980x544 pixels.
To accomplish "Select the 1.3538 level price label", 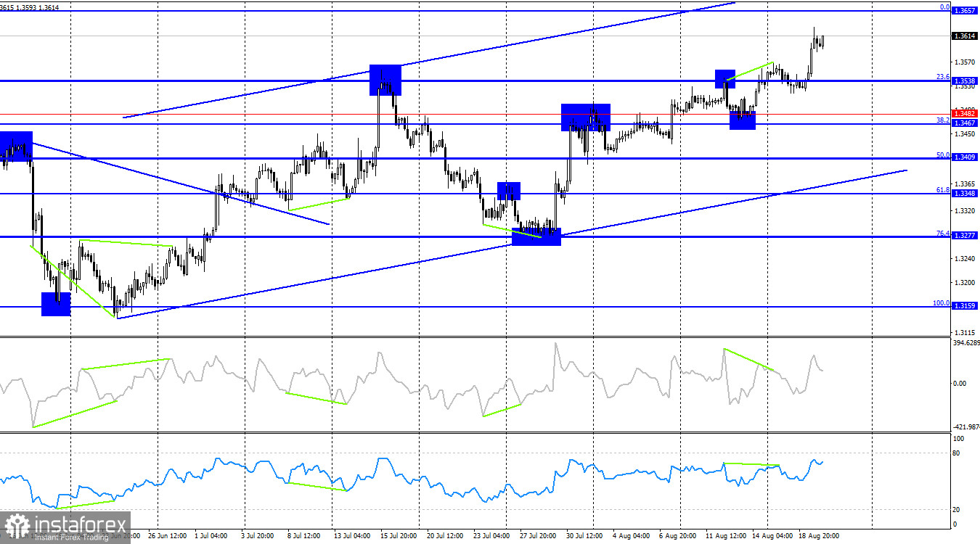I will pos(965,81).
